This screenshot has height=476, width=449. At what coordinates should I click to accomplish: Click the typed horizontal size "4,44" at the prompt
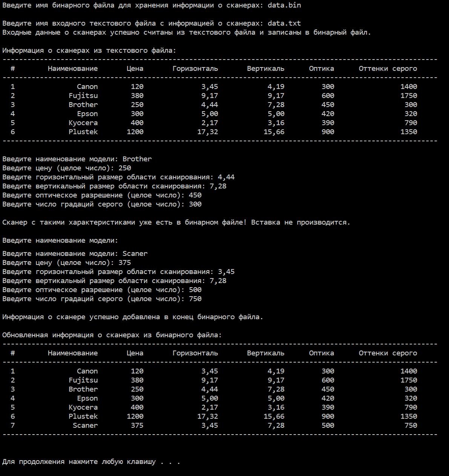(x=226, y=177)
